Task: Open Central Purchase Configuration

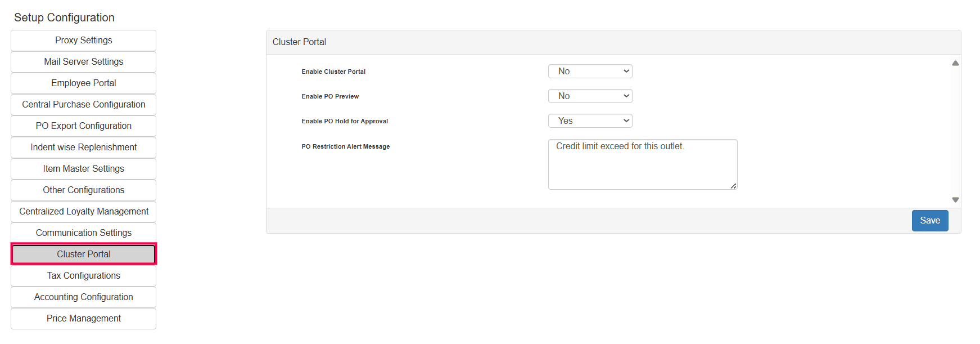Action: 84,105
